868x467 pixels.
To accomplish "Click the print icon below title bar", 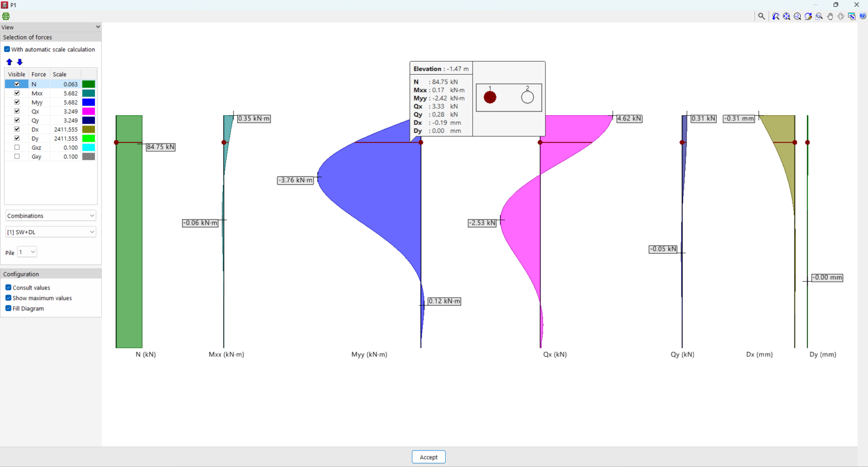I will coord(6,16).
